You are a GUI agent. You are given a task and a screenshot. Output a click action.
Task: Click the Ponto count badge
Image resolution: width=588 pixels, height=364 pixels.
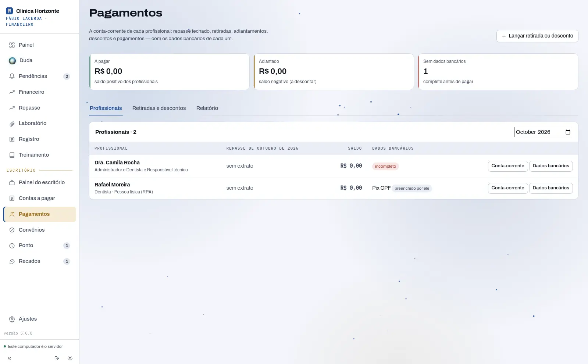[67, 246]
